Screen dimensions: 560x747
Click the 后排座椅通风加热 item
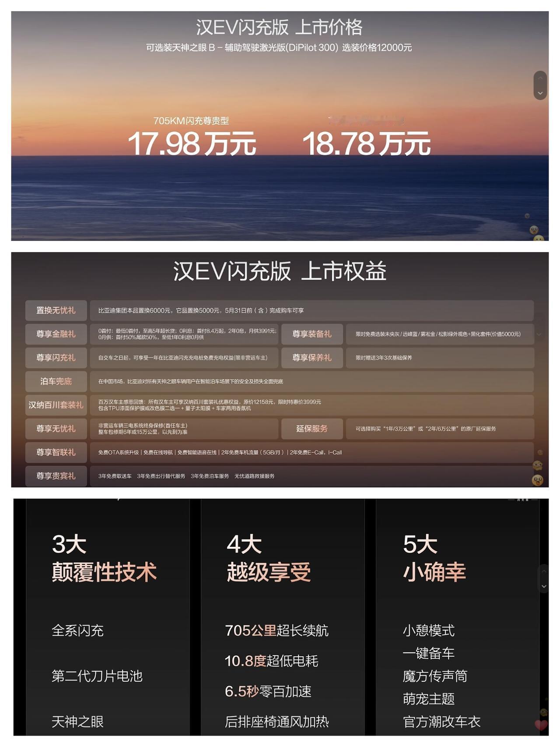[276, 722]
